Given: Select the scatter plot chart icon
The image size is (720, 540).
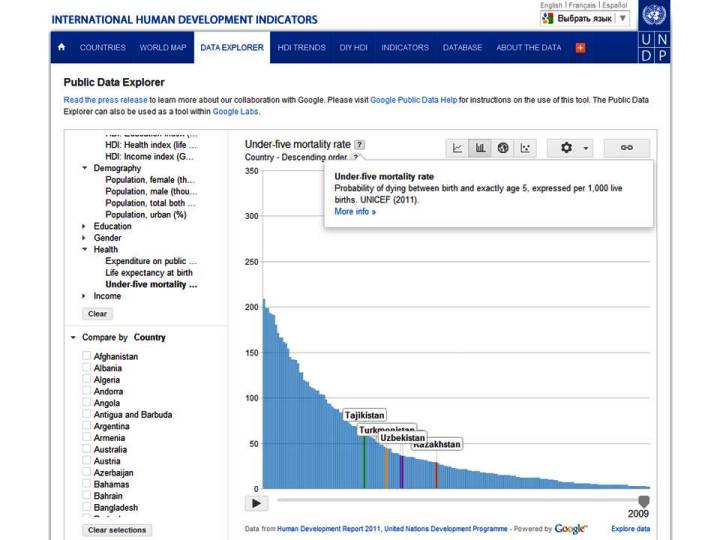Looking at the screenshot, I should (x=526, y=148).
